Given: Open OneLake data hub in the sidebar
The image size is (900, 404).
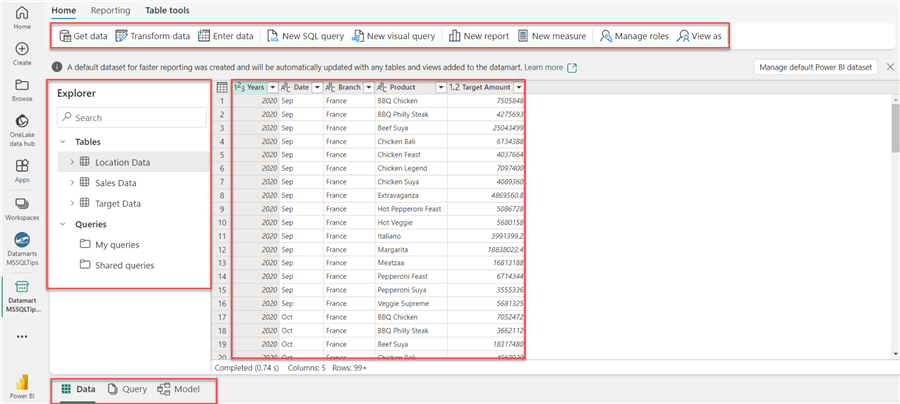Looking at the screenshot, I should click(22, 127).
